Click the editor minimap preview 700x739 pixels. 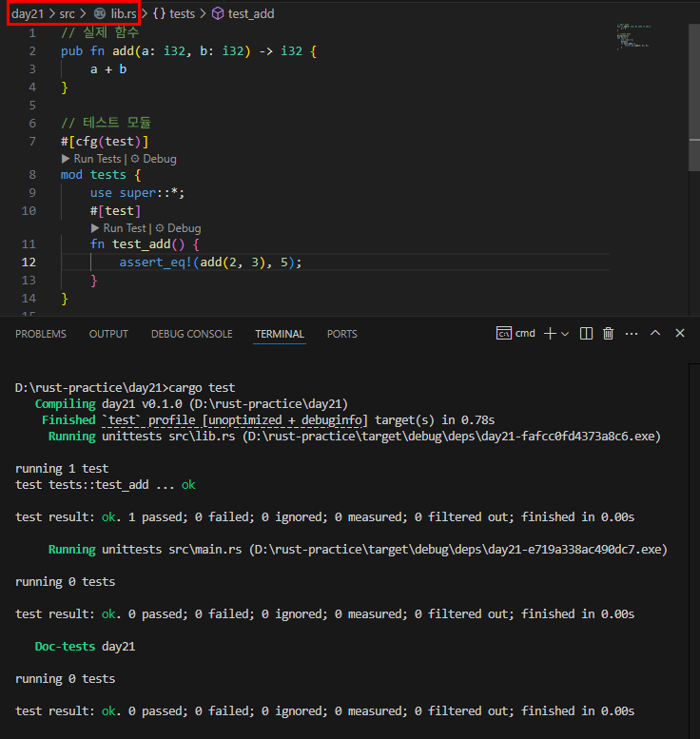pos(633,36)
